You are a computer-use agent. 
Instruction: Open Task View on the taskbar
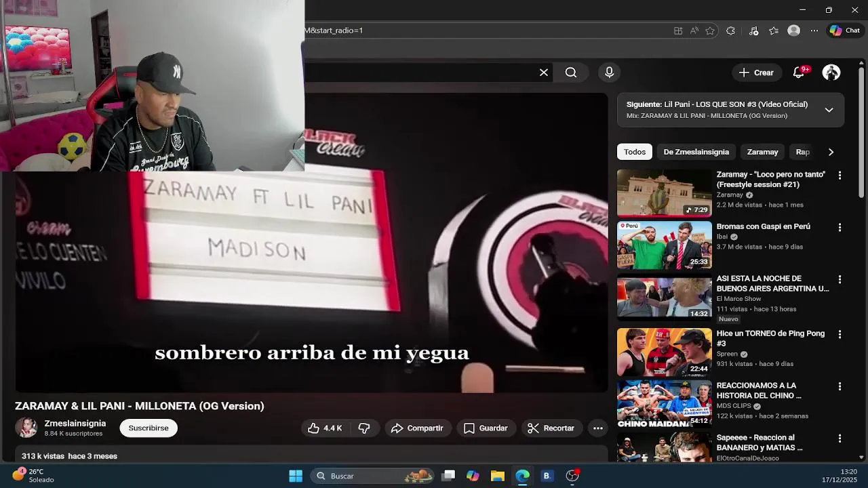coord(448,476)
